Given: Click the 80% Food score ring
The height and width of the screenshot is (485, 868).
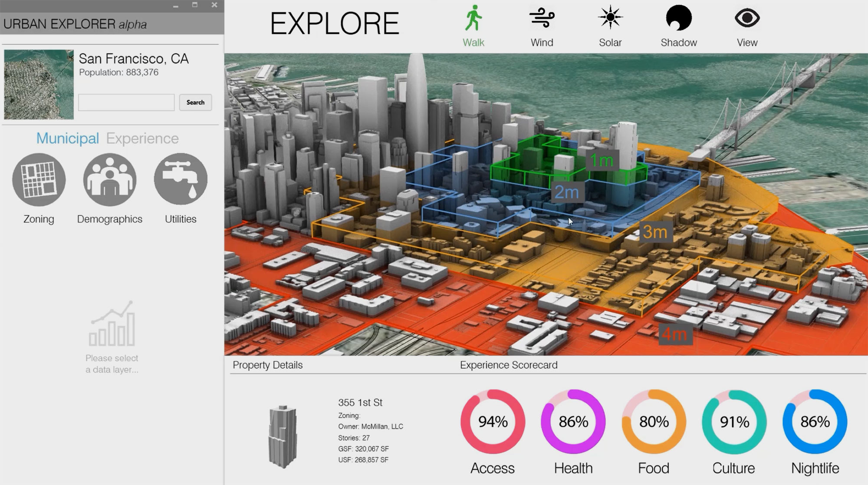Looking at the screenshot, I should (x=654, y=422).
